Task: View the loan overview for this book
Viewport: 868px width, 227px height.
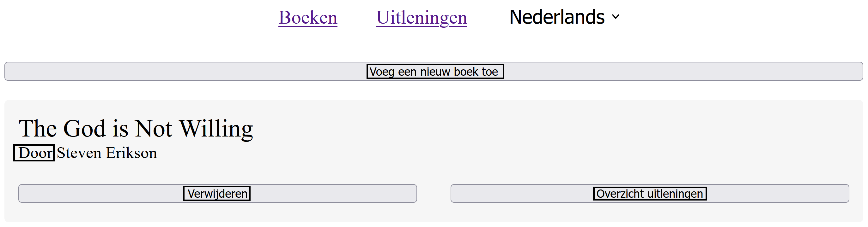Action: [649, 193]
